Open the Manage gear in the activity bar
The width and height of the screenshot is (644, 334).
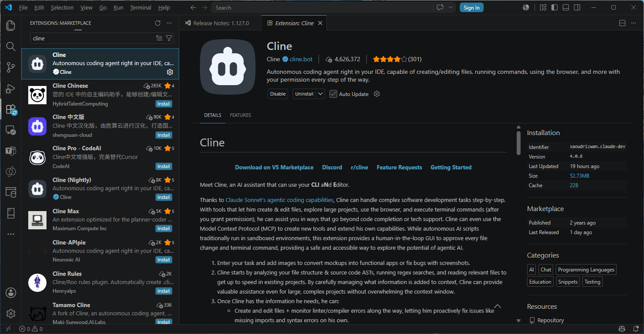point(11,313)
